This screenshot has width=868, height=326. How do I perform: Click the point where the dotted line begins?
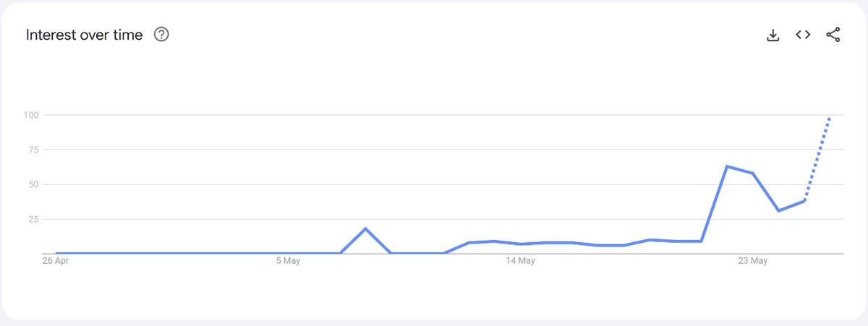click(x=804, y=201)
